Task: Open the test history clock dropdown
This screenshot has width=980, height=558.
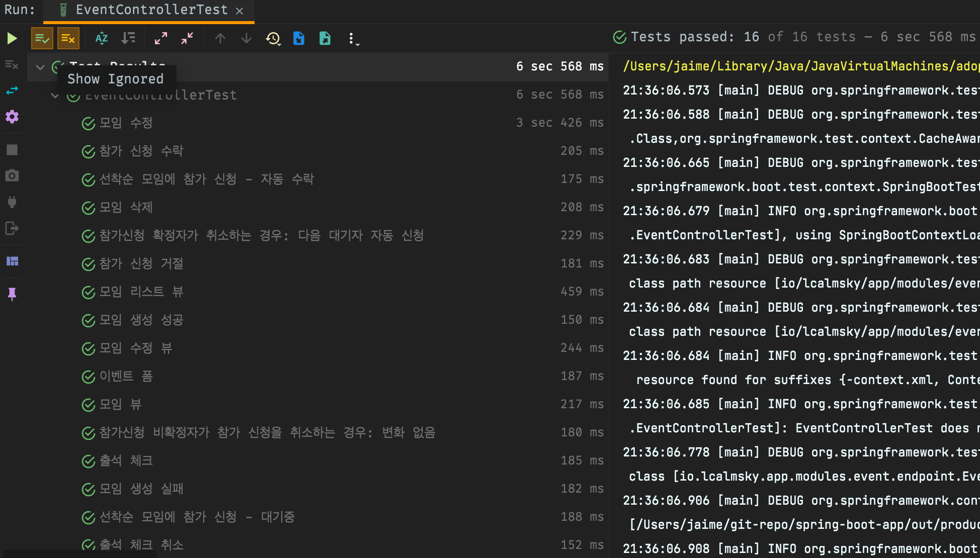Action: pyautogui.click(x=273, y=39)
